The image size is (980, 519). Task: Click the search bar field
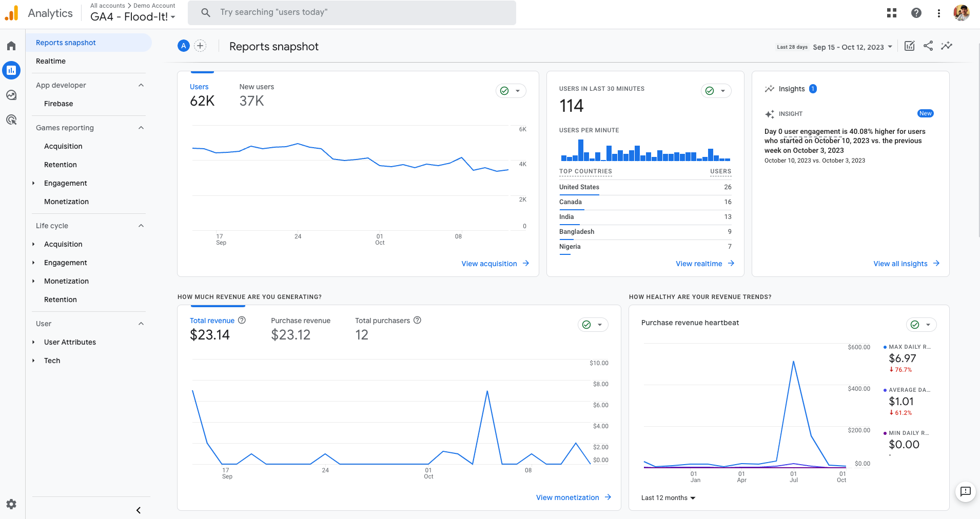(352, 12)
